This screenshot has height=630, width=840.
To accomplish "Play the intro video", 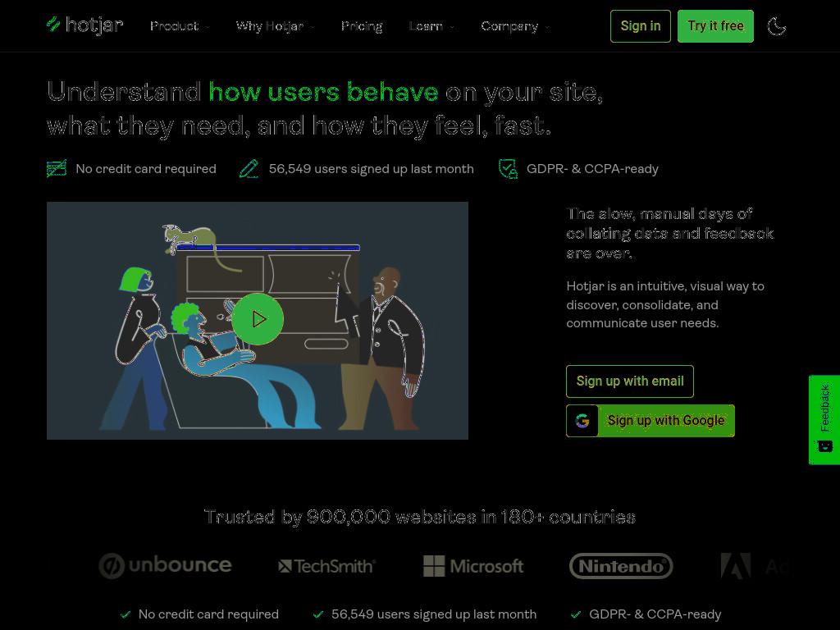I will [x=258, y=319].
